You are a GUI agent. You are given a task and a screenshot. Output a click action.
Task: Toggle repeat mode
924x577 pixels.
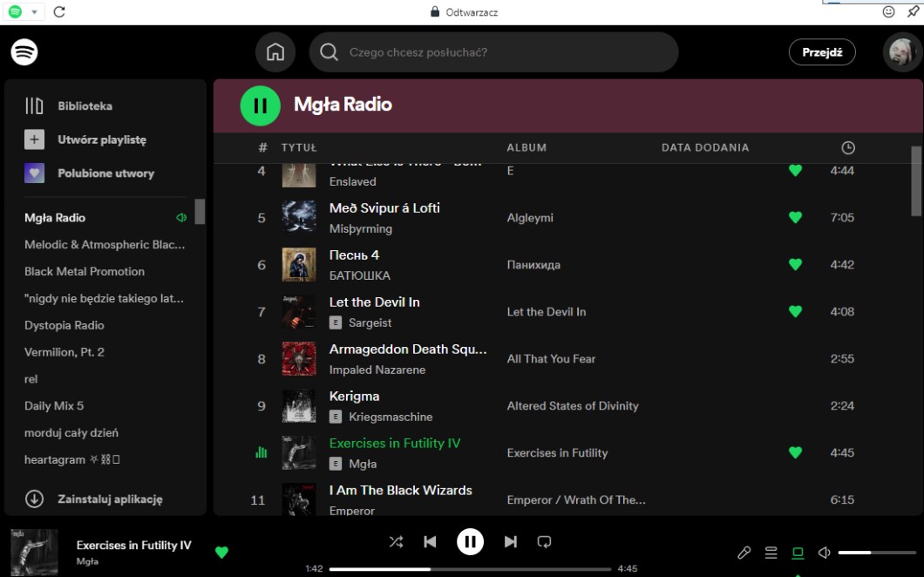click(545, 542)
